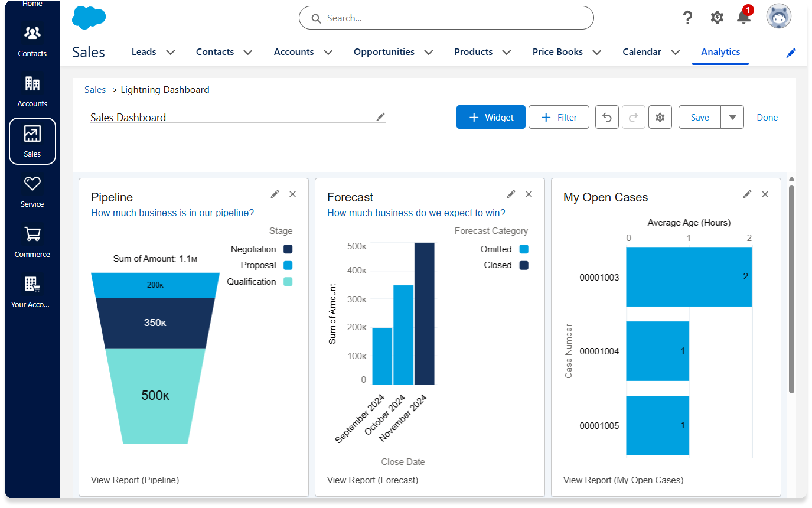The height and width of the screenshot is (508, 812).
Task: Open View Report (Pipeline) link
Action: point(135,480)
